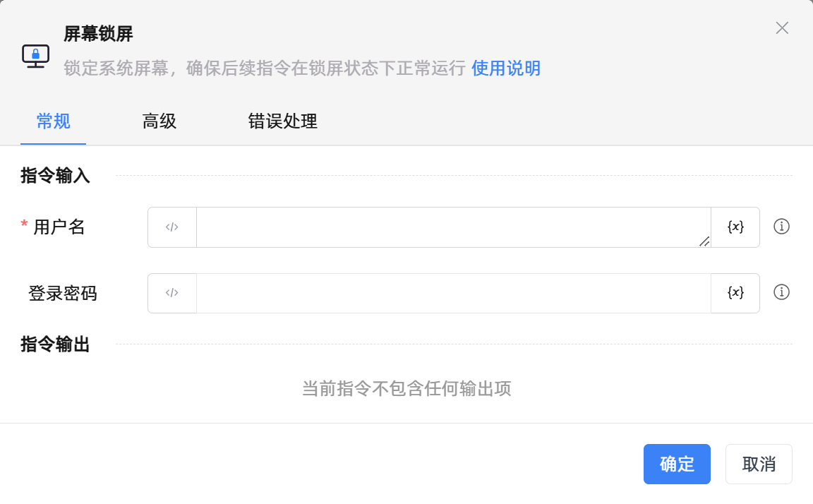Toggle expression mode for 登录密码 field
This screenshot has height=504, width=813.
tap(172, 293)
